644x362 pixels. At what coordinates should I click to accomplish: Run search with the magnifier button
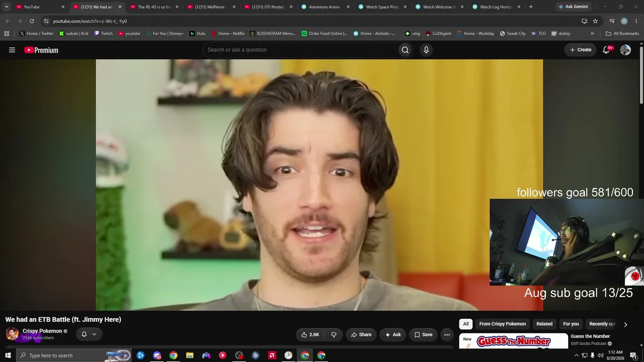pos(405,50)
